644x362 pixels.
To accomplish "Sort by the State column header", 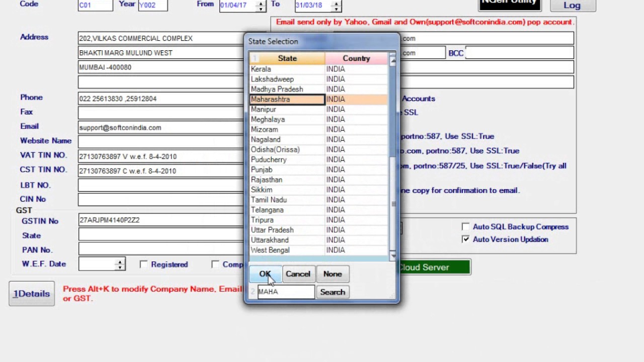I will [x=287, y=58].
